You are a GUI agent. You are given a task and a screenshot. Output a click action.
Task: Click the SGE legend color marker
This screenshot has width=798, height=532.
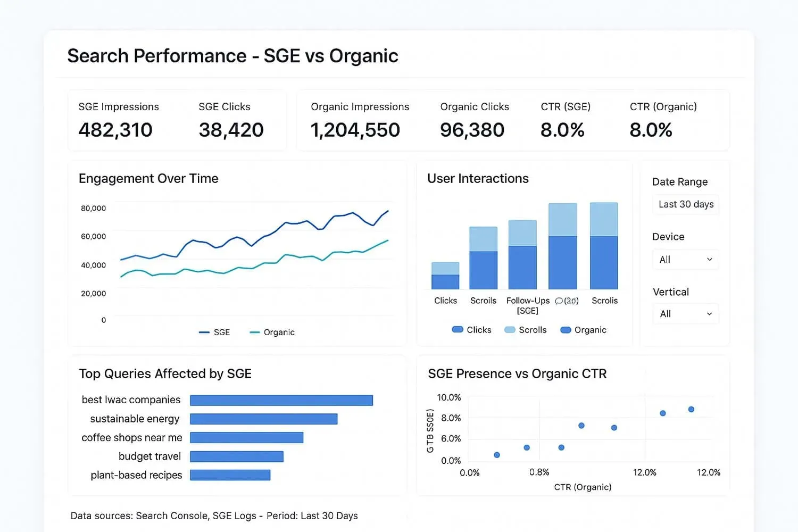pyautogui.click(x=203, y=332)
